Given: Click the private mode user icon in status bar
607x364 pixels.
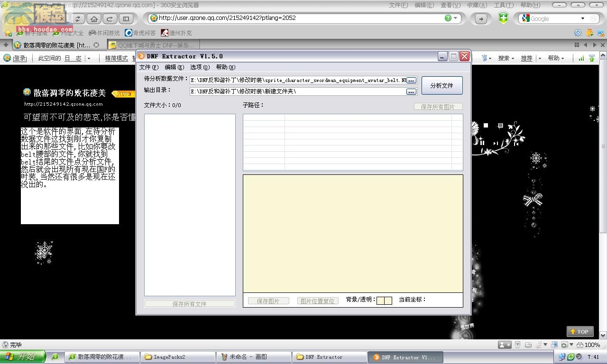Looking at the screenshot, I should click(505, 345).
